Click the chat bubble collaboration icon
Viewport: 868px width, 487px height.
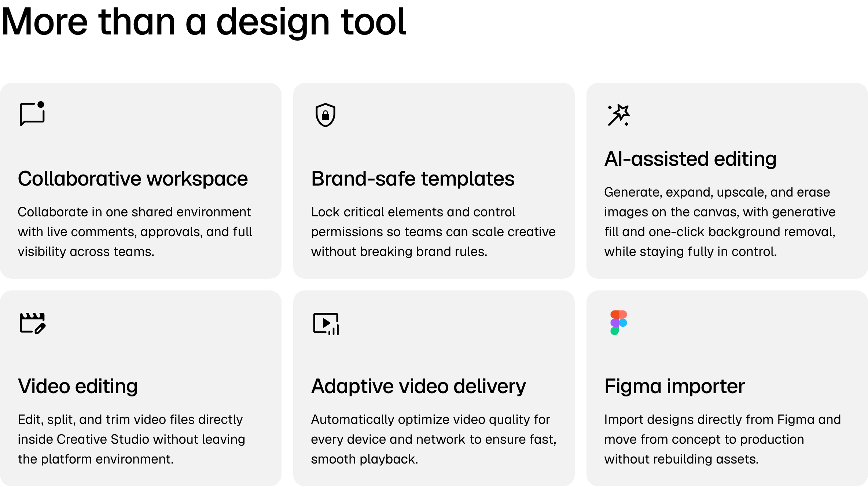coord(32,114)
